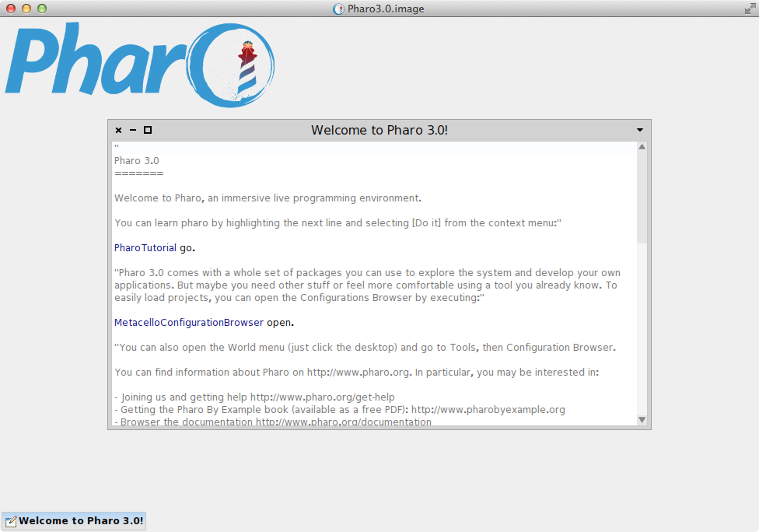Click the expand box icon in the title bar
Screen dimensions: 759x532
point(147,130)
